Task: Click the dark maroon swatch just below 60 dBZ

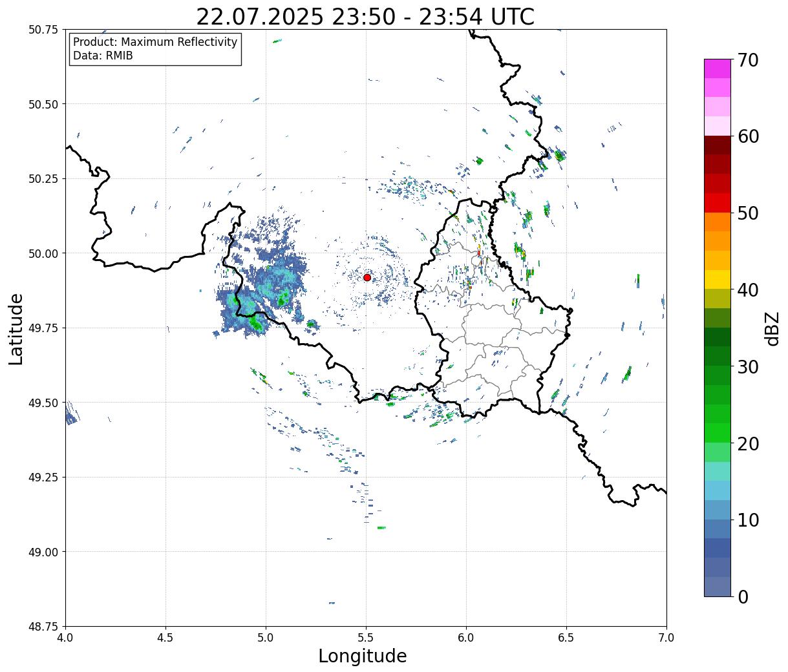Action: [x=718, y=145]
